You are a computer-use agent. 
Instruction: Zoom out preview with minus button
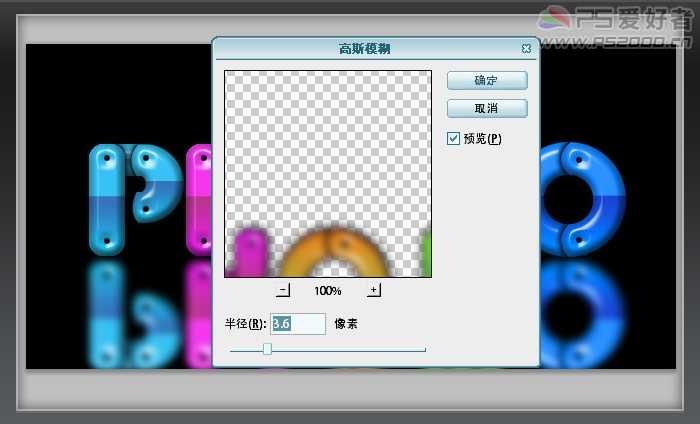[x=283, y=290]
